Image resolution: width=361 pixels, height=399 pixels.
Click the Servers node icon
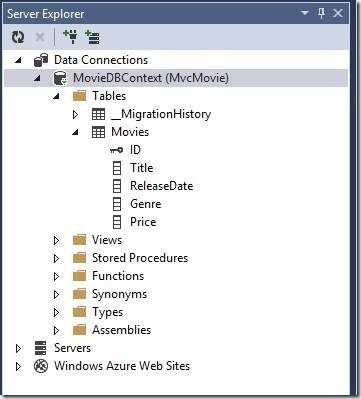(41, 348)
